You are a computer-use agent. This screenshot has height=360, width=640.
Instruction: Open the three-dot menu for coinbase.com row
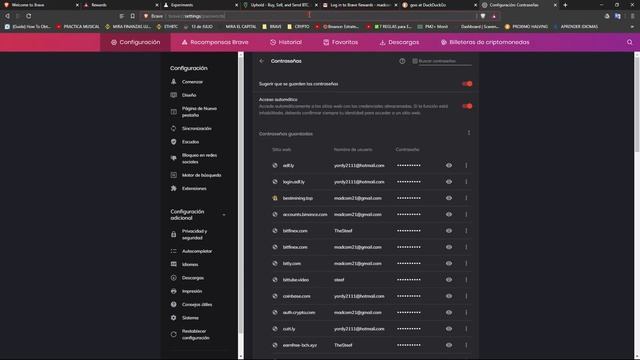click(x=466, y=296)
